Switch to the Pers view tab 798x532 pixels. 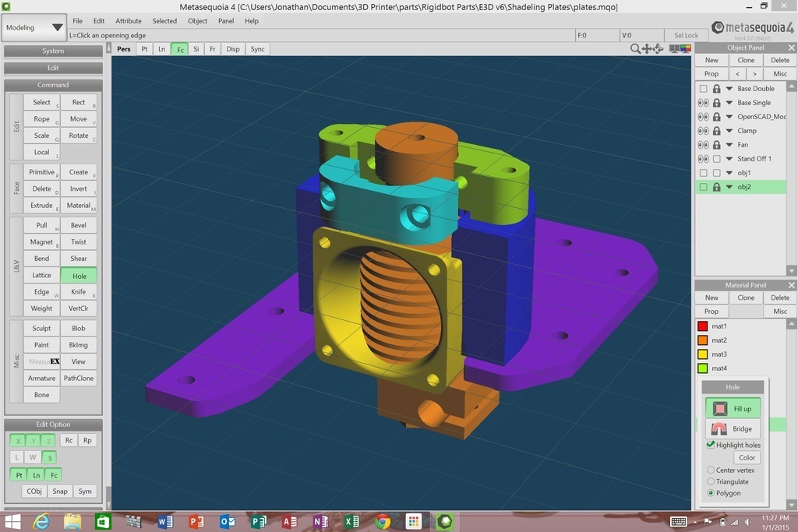click(123, 48)
